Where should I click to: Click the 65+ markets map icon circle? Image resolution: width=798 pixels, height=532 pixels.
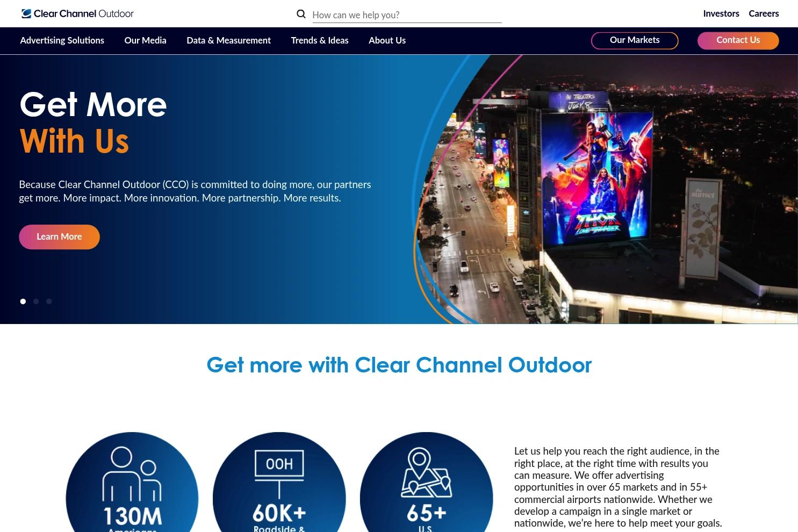(x=426, y=483)
